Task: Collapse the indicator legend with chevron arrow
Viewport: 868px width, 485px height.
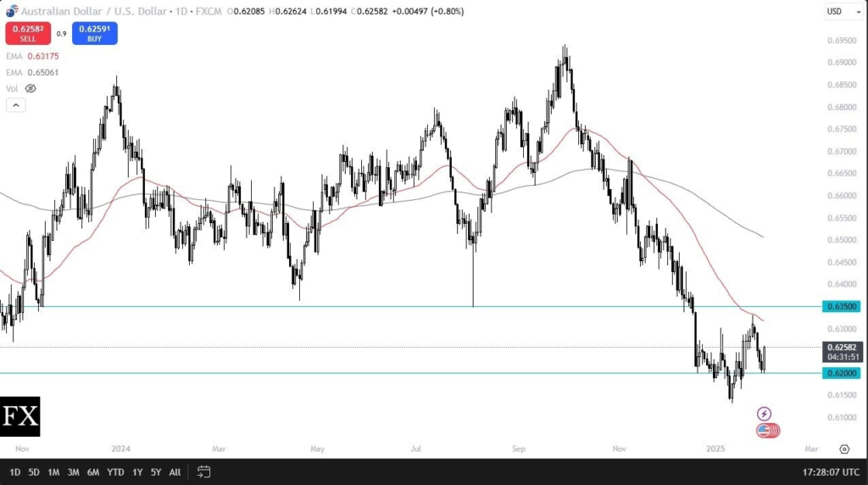Action: coord(15,105)
